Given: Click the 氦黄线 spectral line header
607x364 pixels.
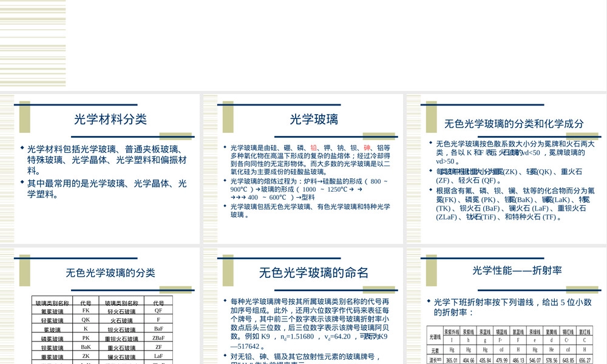Looking at the screenshot, I should coord(551,331).
